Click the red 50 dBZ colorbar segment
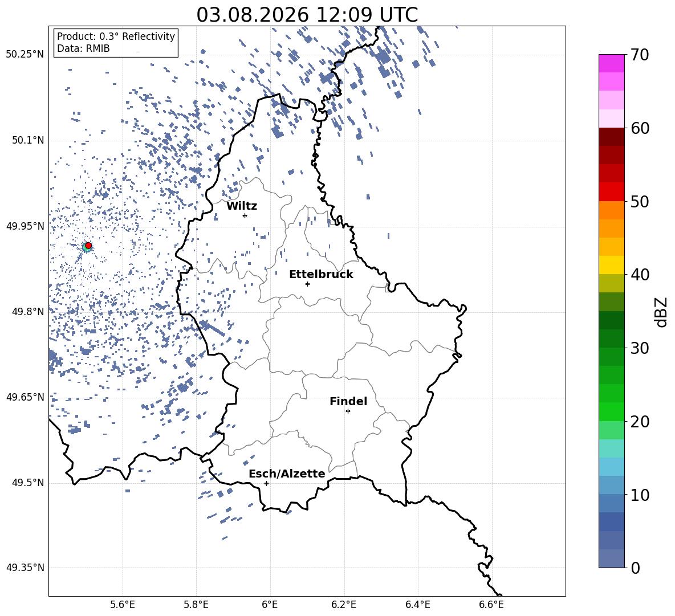675x616 pixels. tap(611, 192)
